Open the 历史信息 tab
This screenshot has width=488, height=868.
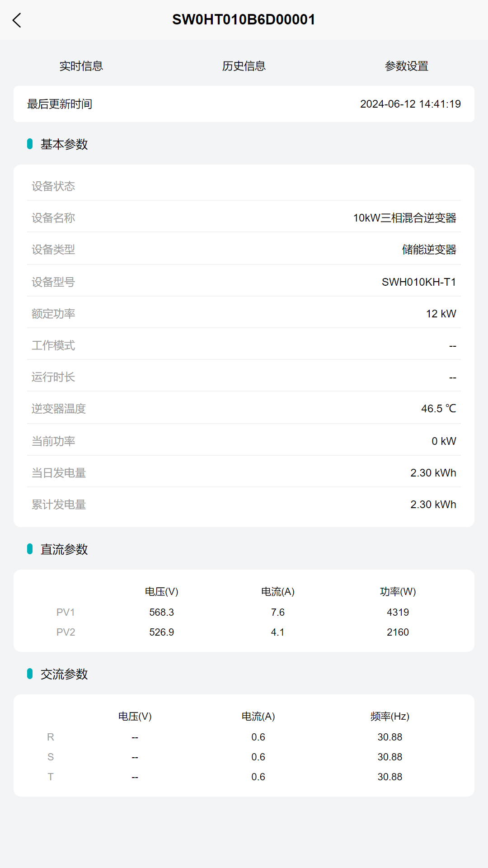point(244,66)
